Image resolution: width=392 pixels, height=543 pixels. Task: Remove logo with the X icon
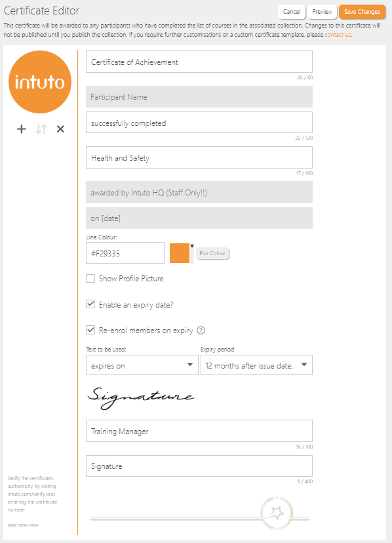pos(60,129)
